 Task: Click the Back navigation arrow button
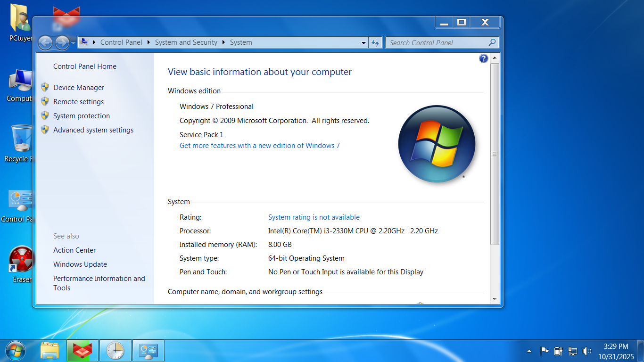coord(45,43)
